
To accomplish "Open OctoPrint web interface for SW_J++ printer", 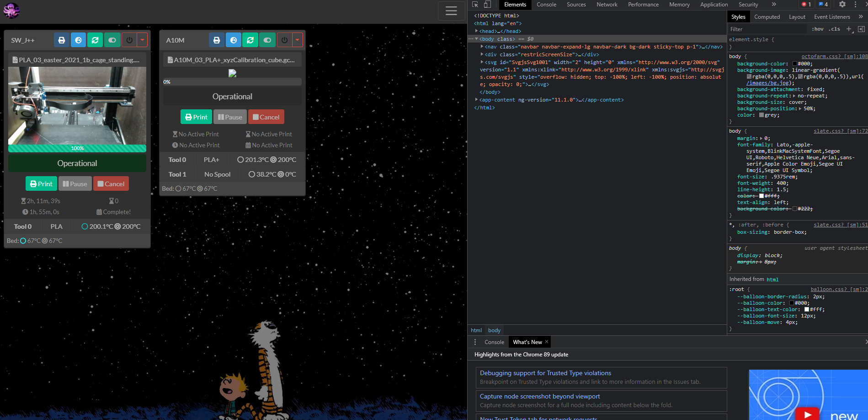I will tap(78, 40).
